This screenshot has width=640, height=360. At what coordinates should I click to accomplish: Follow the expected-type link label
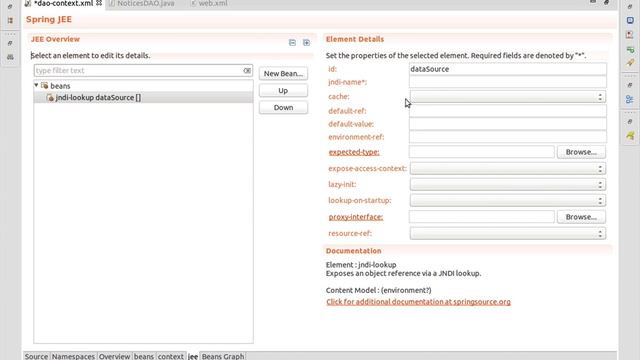click(x=354, y=152)
